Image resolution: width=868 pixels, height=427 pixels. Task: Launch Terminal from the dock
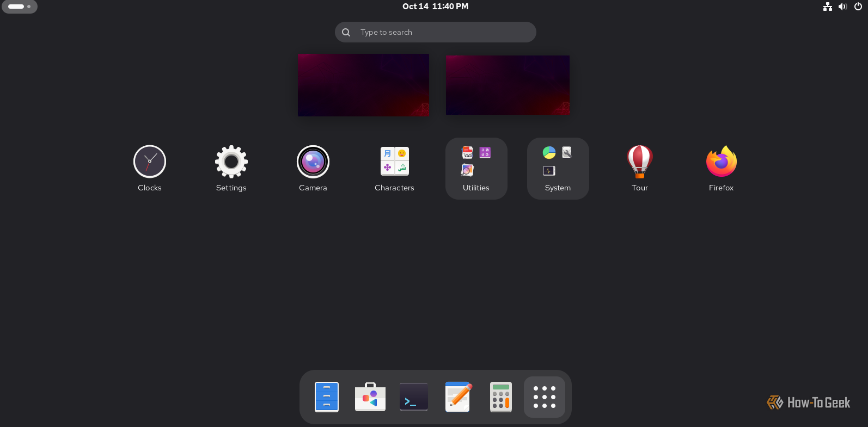(414, 397)
